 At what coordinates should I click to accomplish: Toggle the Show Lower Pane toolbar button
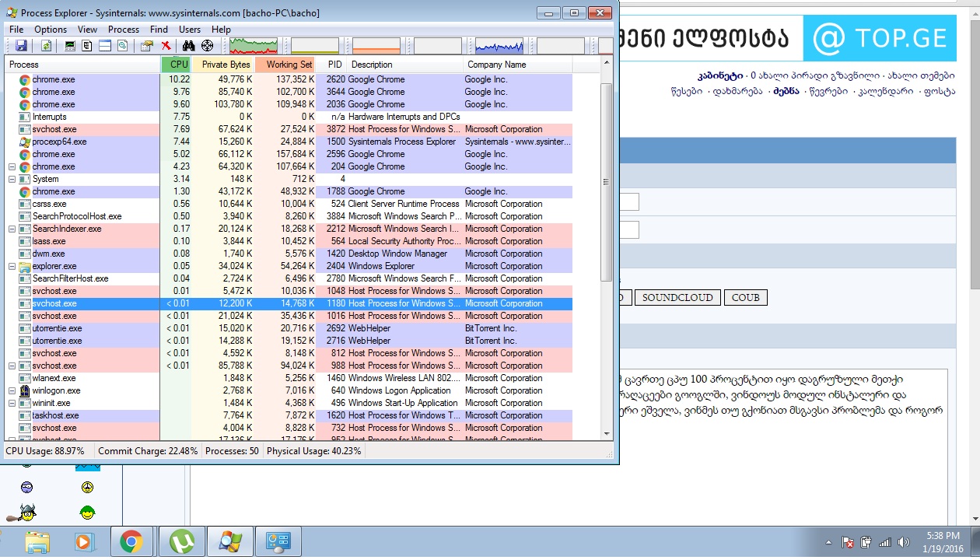105,46
